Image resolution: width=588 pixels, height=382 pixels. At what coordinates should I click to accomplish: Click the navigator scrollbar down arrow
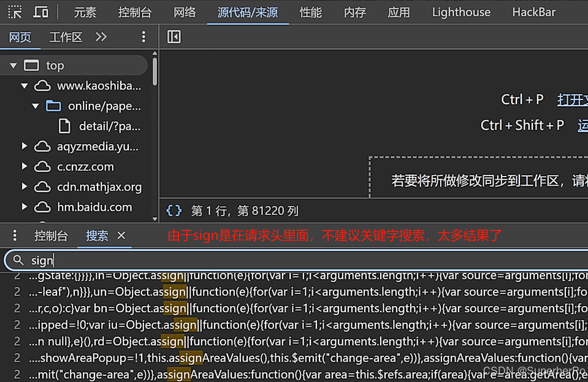pyautogui.click(x=155, y=219)
